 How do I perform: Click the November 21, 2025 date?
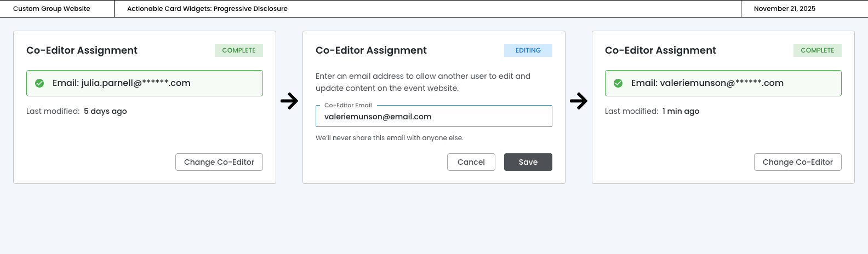click(x=785, y=9)
